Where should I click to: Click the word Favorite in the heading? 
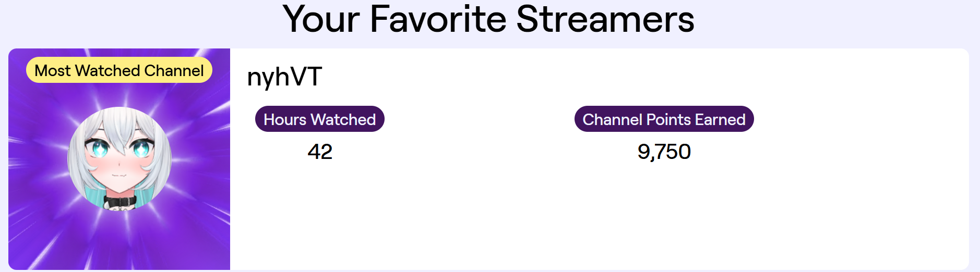coord(438,20)
